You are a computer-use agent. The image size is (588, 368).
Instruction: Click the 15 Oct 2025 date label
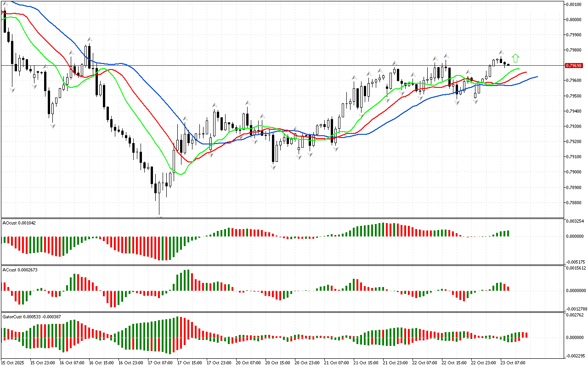12,362
